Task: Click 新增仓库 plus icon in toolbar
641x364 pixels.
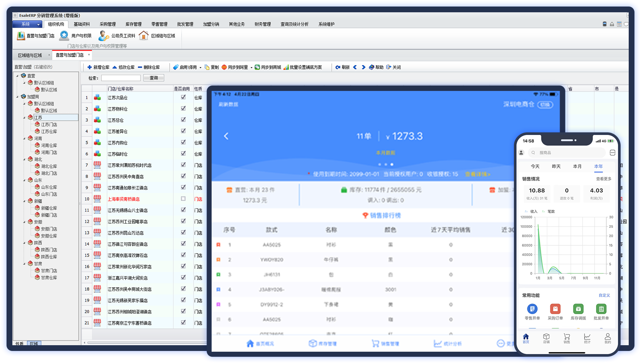Action: [89, 67]
